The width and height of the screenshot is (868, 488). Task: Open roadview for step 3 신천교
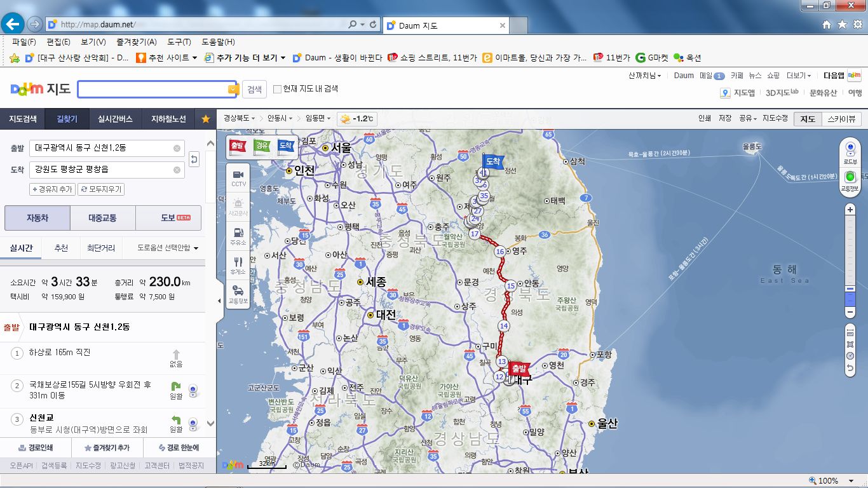[193, 424]
